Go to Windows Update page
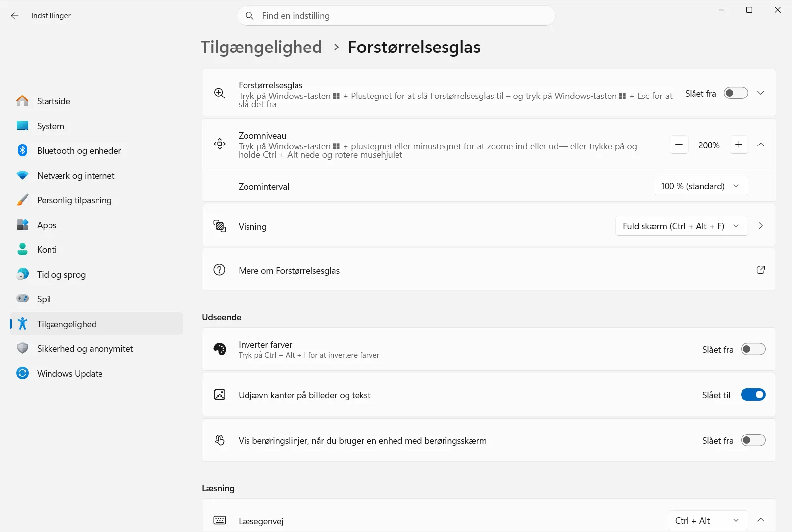This screenshot has height=532, width=792. pyautogui.click(x=96, y=373)
